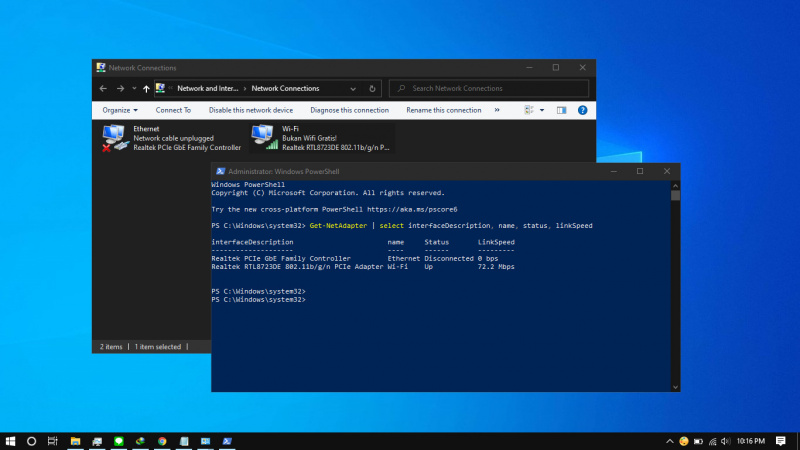The image size is (800, 450).
Task: Click Diagnose this connection
Action: (349, 110)
